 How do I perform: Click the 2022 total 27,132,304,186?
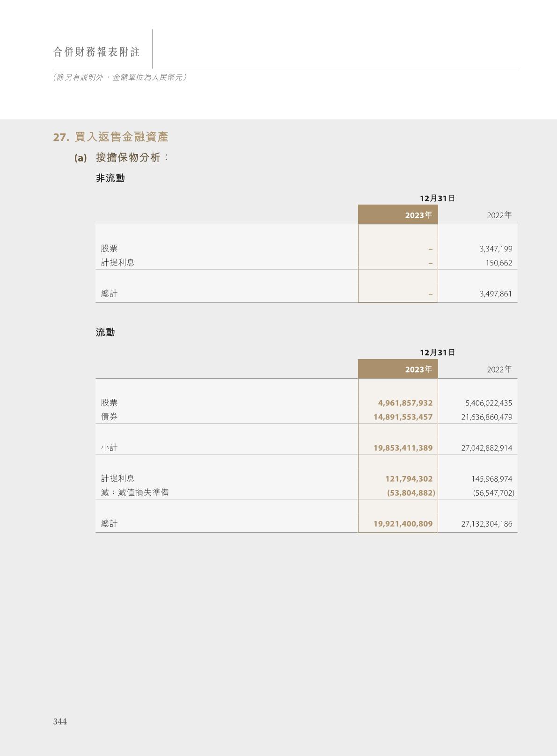coord(486,524)
